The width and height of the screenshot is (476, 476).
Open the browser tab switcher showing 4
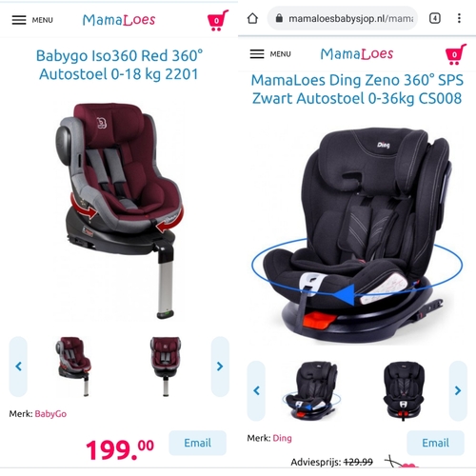pos(435,18)
